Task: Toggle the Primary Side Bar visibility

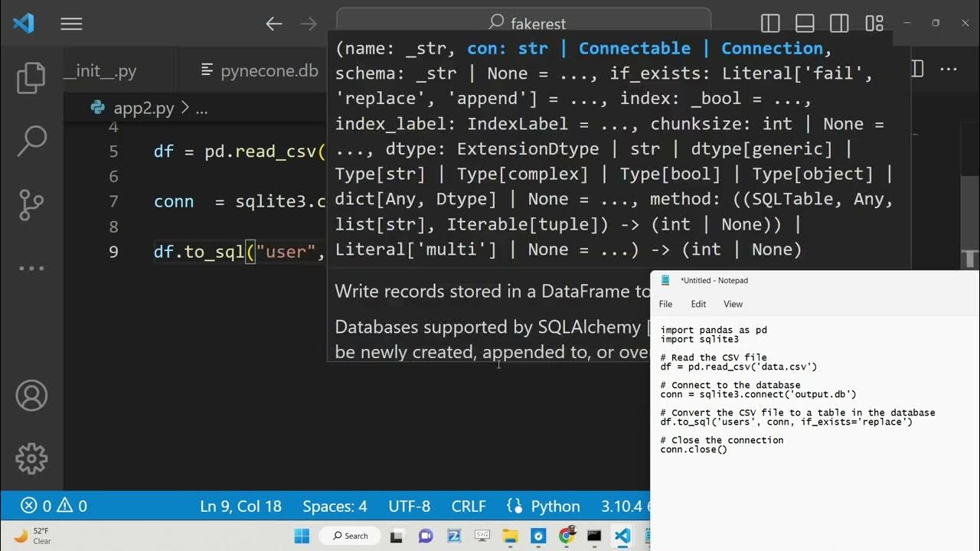Action: [770, 24]
